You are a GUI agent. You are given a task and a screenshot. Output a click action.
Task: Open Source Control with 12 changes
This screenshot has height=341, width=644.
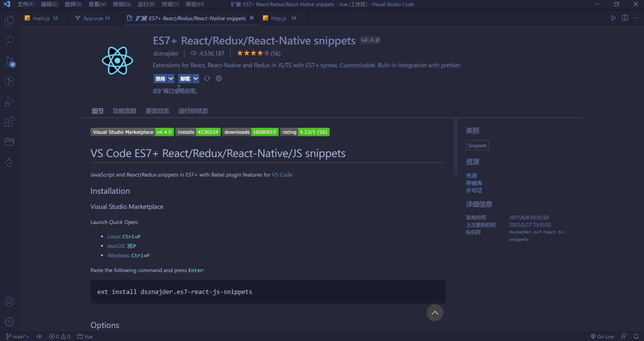tap(9, 61)
